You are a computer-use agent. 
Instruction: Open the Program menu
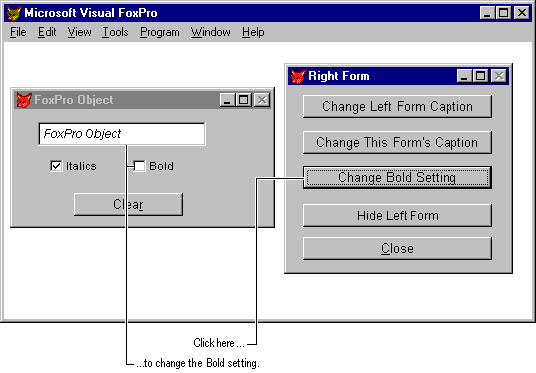[160, 32]
